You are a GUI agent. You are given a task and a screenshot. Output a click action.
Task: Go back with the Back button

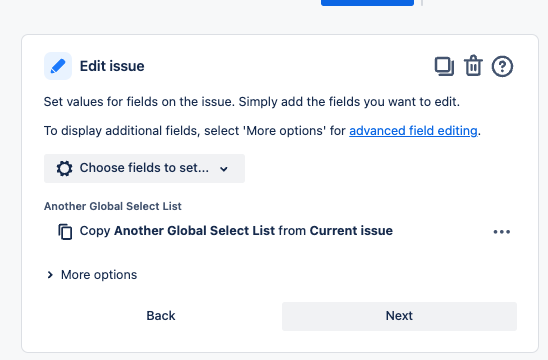(x=161, y=316)
